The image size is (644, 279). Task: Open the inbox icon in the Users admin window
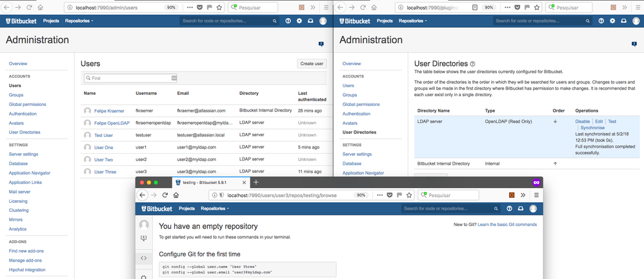tap(311, 21)
